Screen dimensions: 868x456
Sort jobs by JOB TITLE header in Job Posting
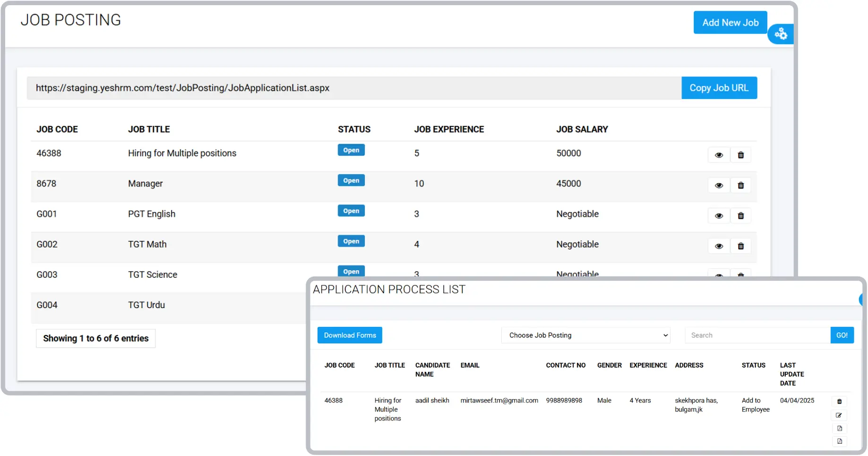click(x=149, y=129)
